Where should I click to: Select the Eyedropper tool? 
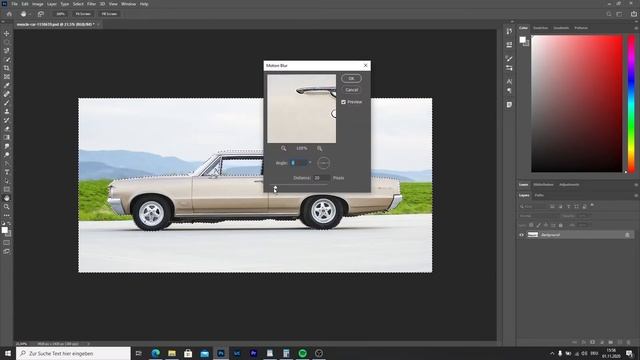7,85
